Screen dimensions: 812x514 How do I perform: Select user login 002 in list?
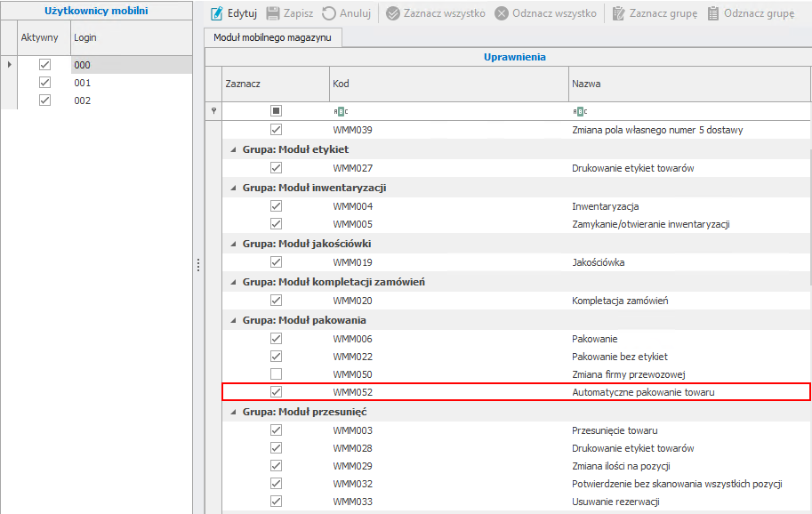point(83,100)
